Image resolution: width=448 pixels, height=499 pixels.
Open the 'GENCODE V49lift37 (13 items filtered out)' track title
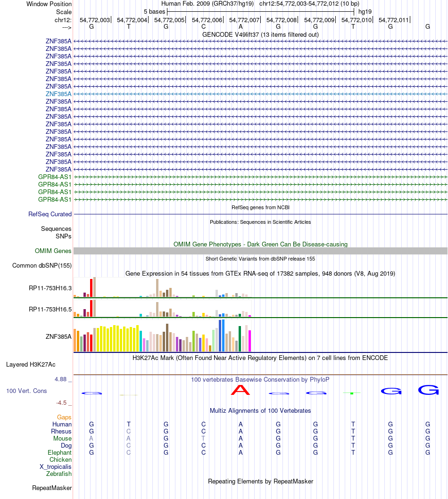260,34
